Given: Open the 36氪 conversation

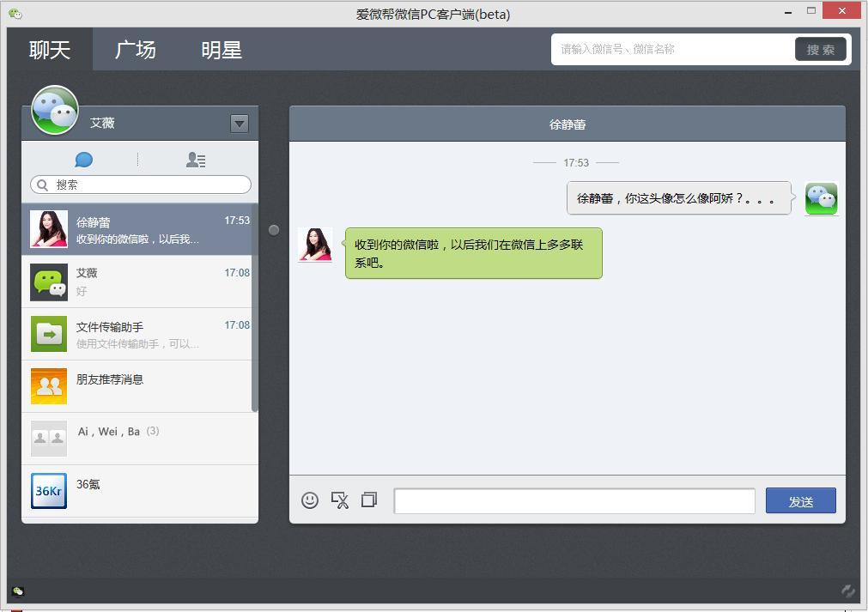Looking at the screenshot, I should tap(139, 491).
